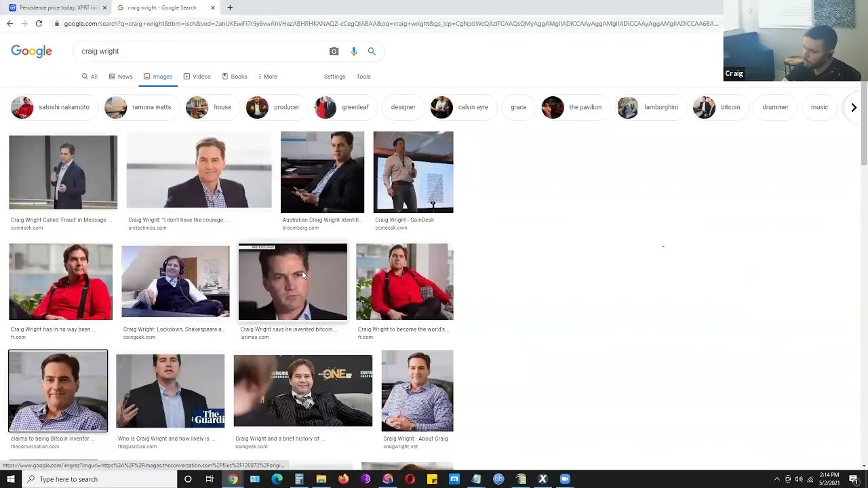
Task: Open a new browser tab with plus icon
Action: (x=230, y=7)
